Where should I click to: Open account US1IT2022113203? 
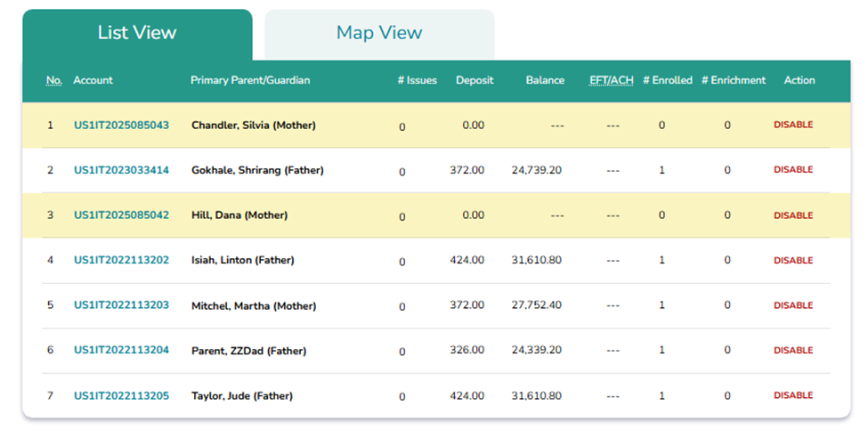[x=121, y=305]
